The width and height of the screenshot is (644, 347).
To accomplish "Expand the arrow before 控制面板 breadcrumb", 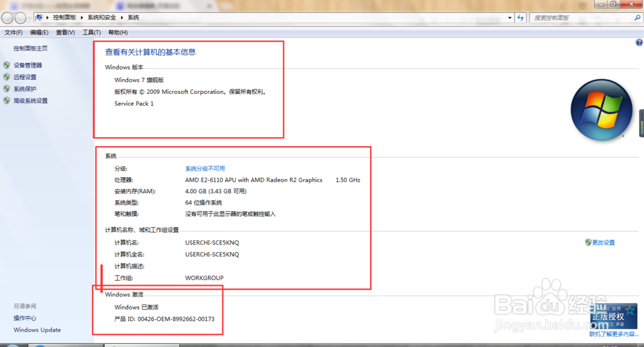I will 48,17.
